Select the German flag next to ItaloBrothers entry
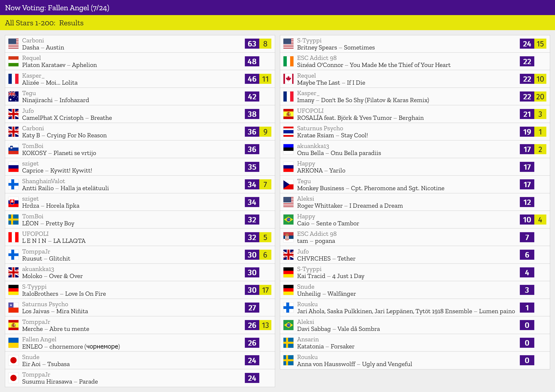555x392 pixels. (x=13, y=290)
